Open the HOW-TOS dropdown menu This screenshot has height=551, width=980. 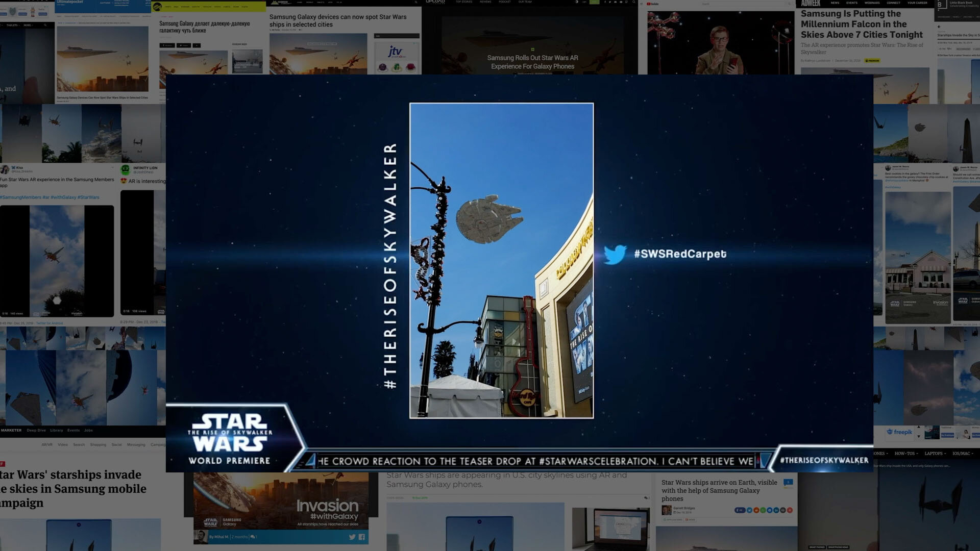(906, 454)
